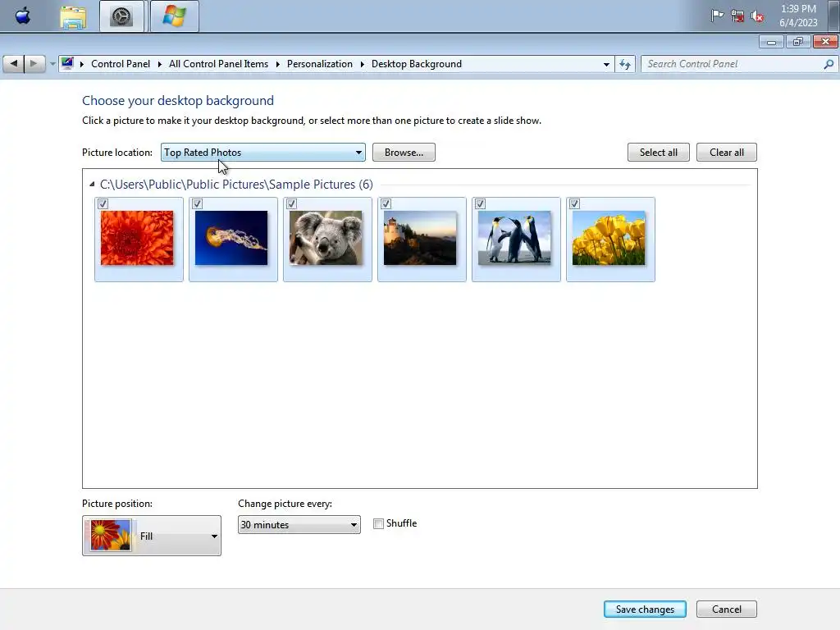Expand arrow after Personalization breadcrumb
The width and height of the screenshot is (840, 630).
click(x=362, y=64)
